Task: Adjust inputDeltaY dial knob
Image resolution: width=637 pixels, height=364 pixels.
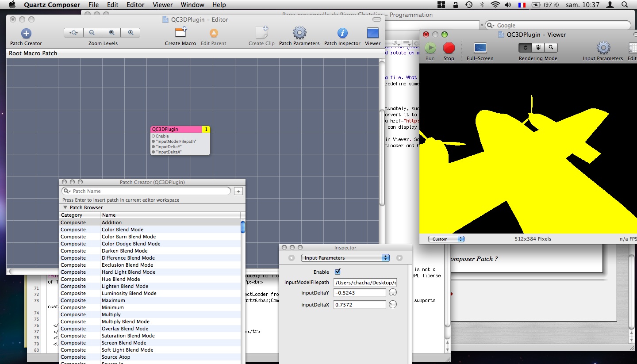Action: click(x=393, y=293)
